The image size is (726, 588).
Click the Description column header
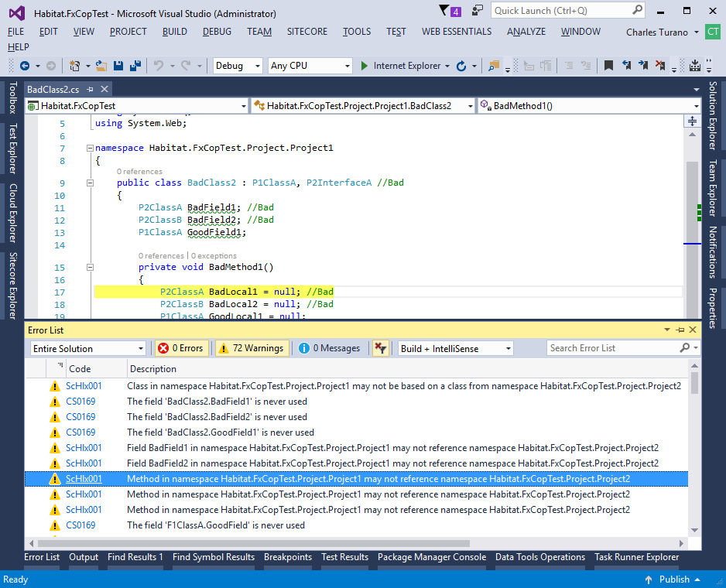click(x=407, y=369)
